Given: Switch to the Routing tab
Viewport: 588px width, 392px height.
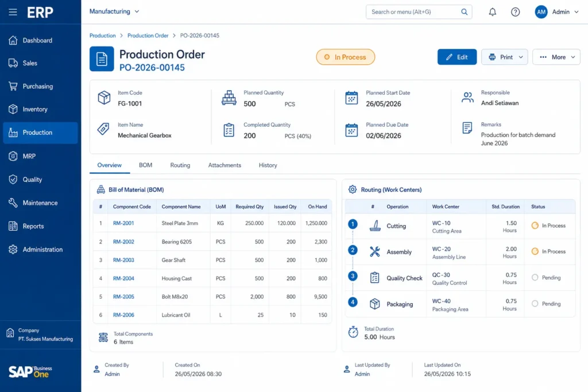Looking at the screenshot, I should (x=180, y=165).
